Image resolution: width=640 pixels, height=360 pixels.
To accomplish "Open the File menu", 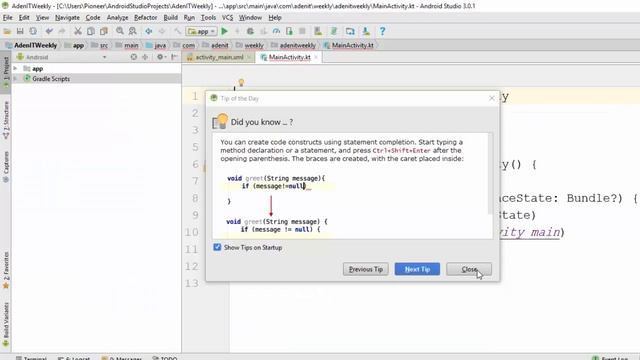I will tap(8, 18).
